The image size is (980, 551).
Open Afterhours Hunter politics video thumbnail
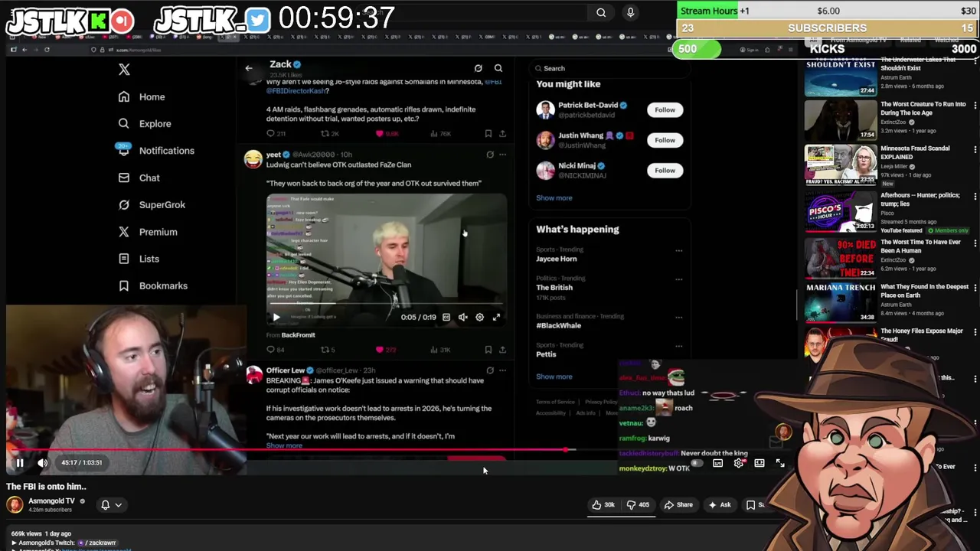pyautogui.click(x=841, y=211)
